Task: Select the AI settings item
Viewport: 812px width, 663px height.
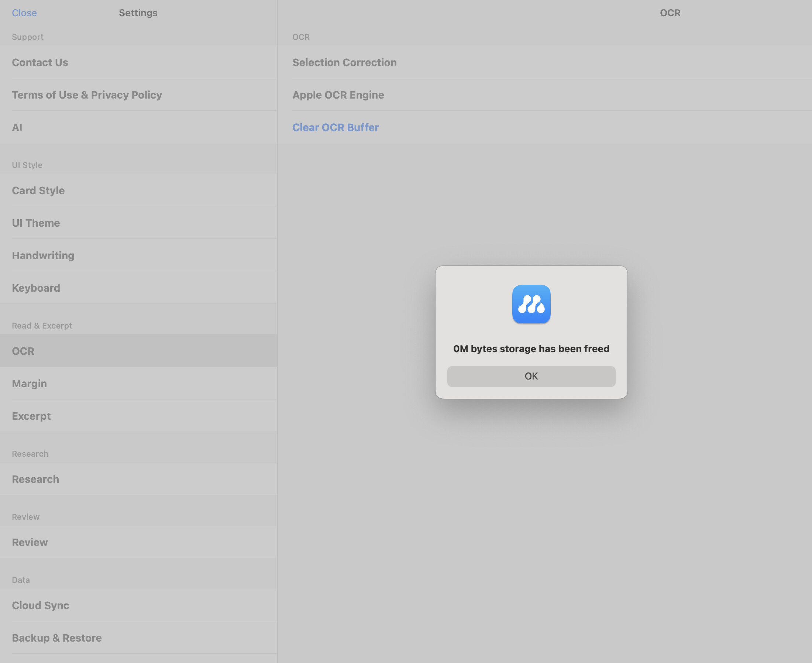Action: (17, 127)
